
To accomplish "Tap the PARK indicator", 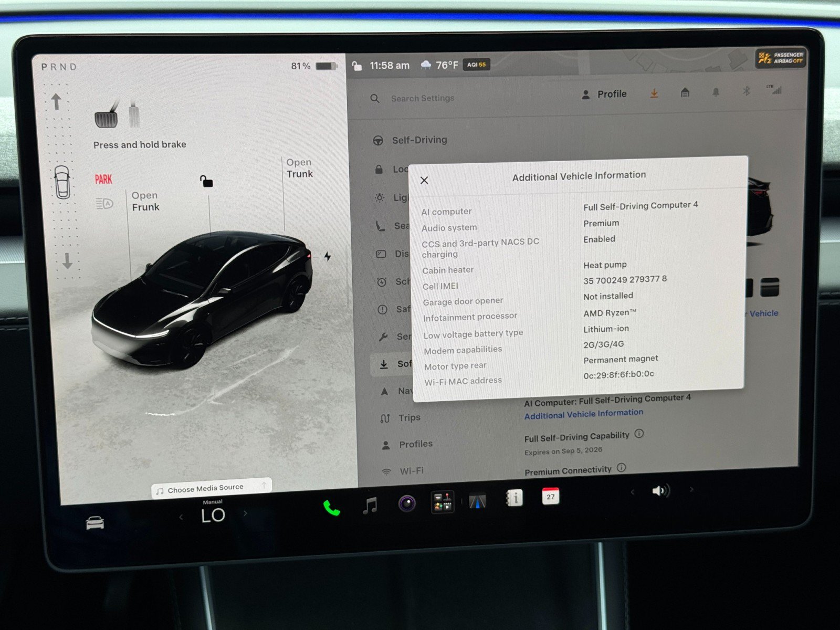I will pos(103,179).
